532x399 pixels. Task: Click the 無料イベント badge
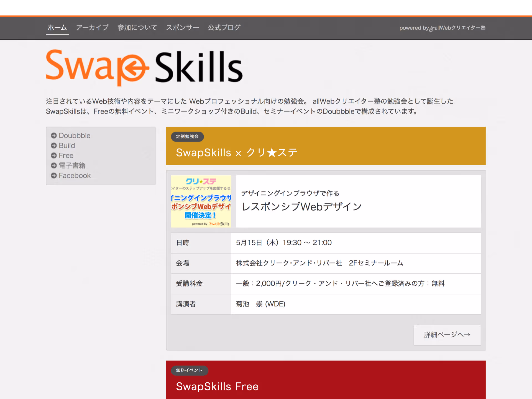point(190,370)
